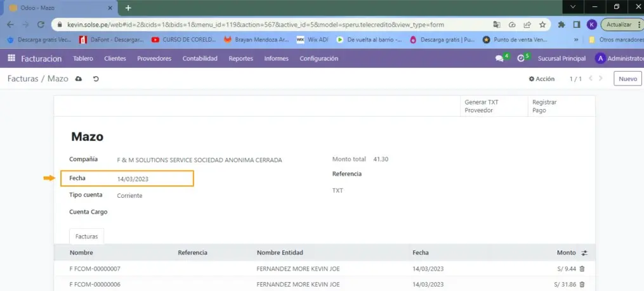Image resolution: width=644 pixels, height=291 pixels.
Task: Open the Odoo apps grid menu
Action: [x=11, y=58]
